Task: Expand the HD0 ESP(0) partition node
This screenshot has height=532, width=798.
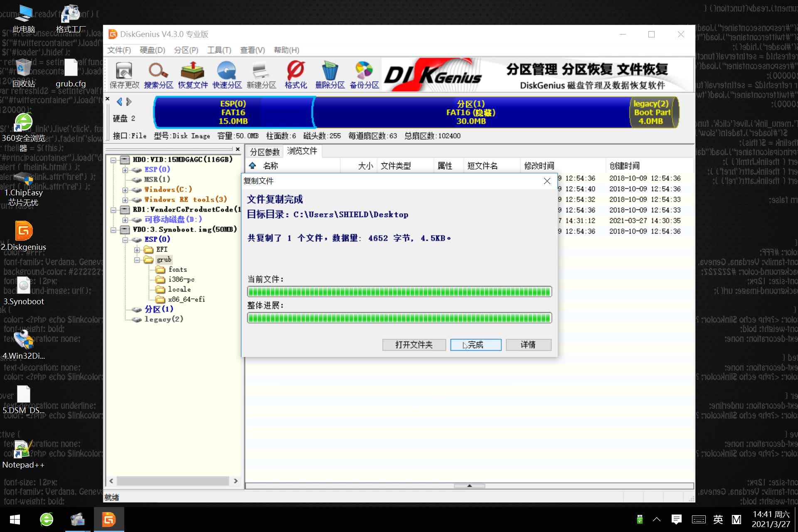Action: point(125,170)
